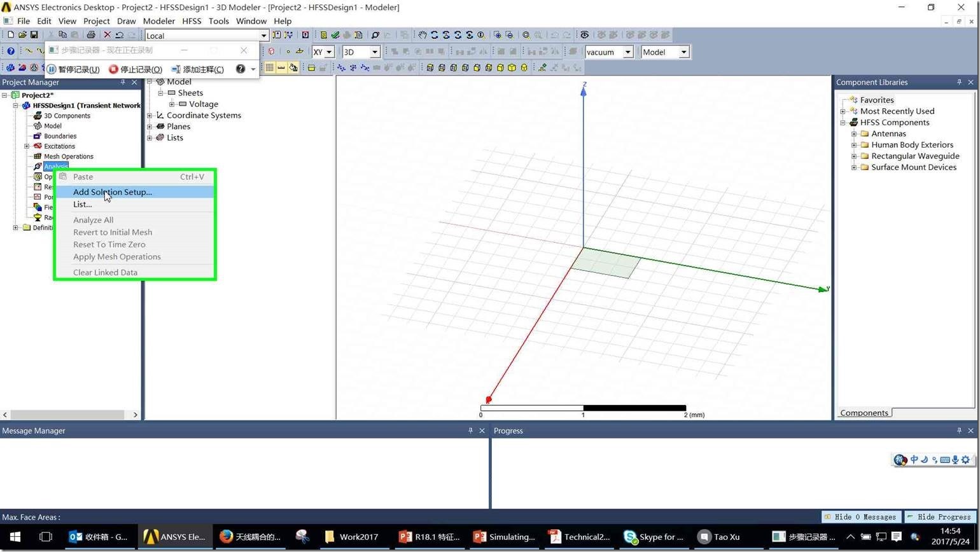This screenshot has height=552, width=980.
Task: Click the 3D Components tree icon
Action: (x=38, y=116)
